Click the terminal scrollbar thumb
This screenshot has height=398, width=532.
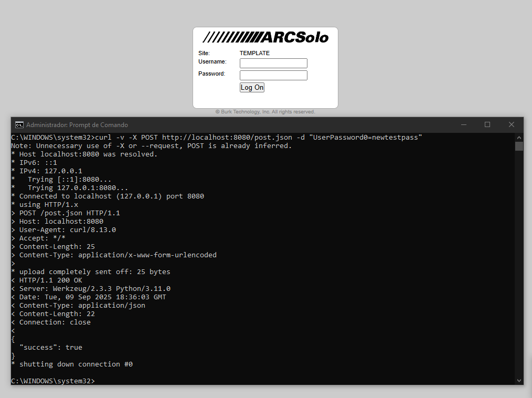[x=519, y=146]
